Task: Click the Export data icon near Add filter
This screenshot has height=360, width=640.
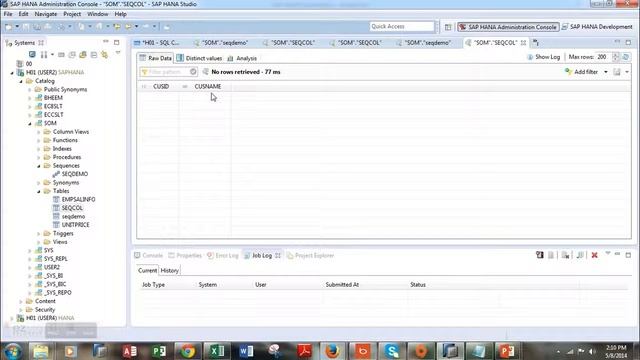Action: pyautogui.click(x=617, y=72)
